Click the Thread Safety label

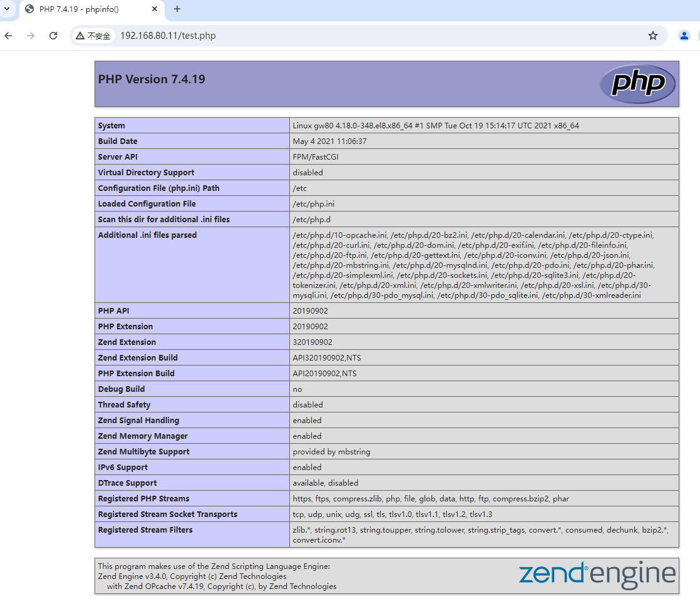click(x=124, y=405)
